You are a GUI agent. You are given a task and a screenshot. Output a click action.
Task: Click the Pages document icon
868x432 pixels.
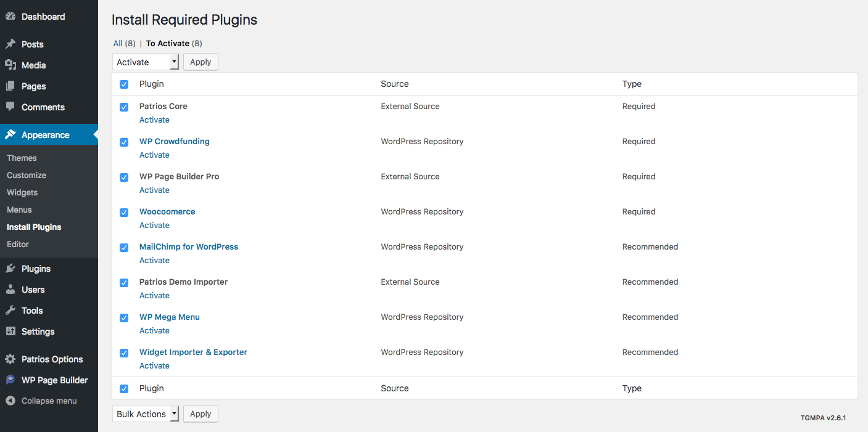10,86
